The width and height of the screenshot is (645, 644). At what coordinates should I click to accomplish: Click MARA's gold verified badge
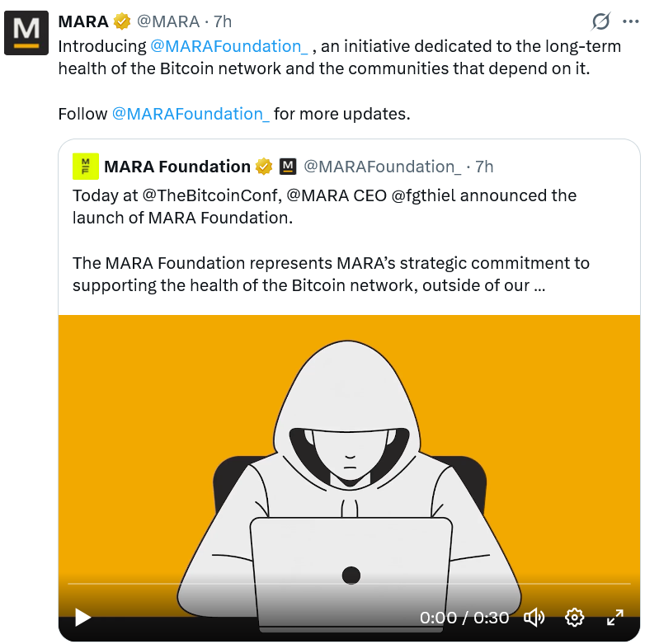(122, 21)
